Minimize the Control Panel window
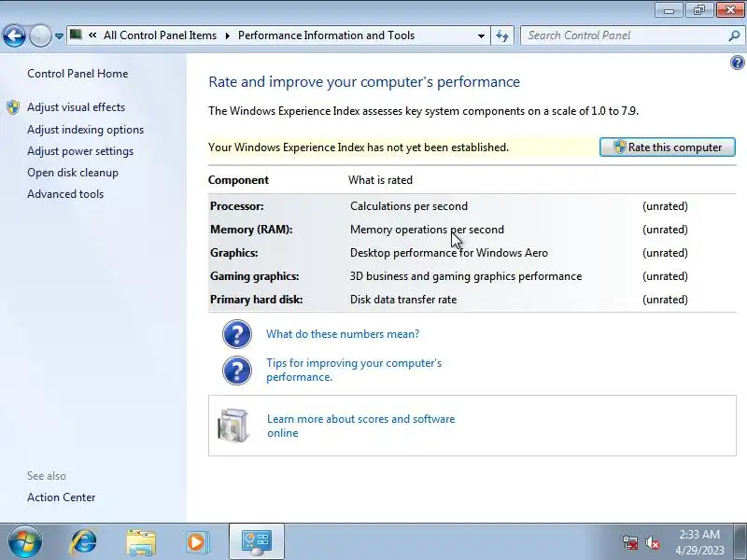This screenshot has height=560, width=747. click(669, 10)
